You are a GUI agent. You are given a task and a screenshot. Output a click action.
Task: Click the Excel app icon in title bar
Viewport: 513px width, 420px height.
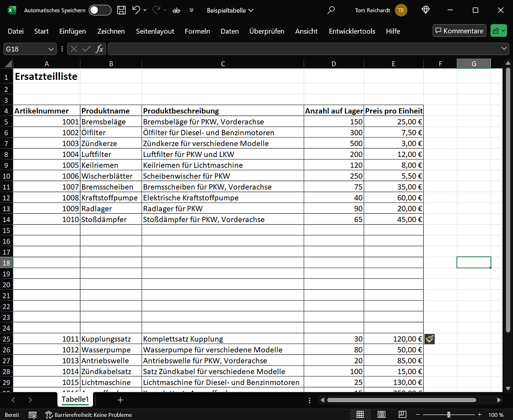click(x=12, y=10)
